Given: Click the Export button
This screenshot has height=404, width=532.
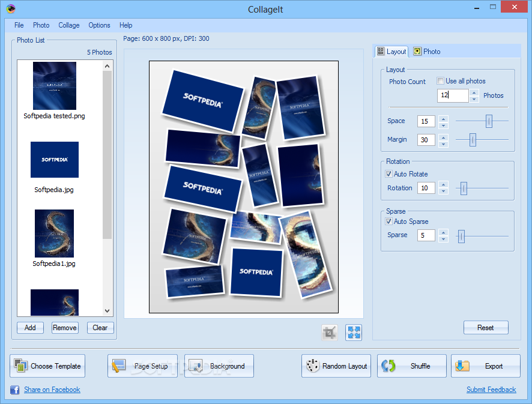Looking at the screenshot, I should [x=486, y=366].
